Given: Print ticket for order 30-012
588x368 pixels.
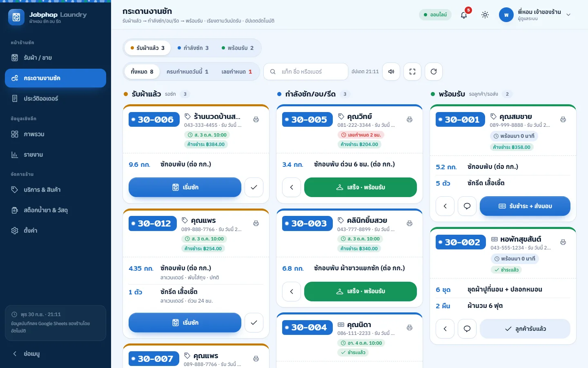Looking at the screenshot, I should coord(256,223).
